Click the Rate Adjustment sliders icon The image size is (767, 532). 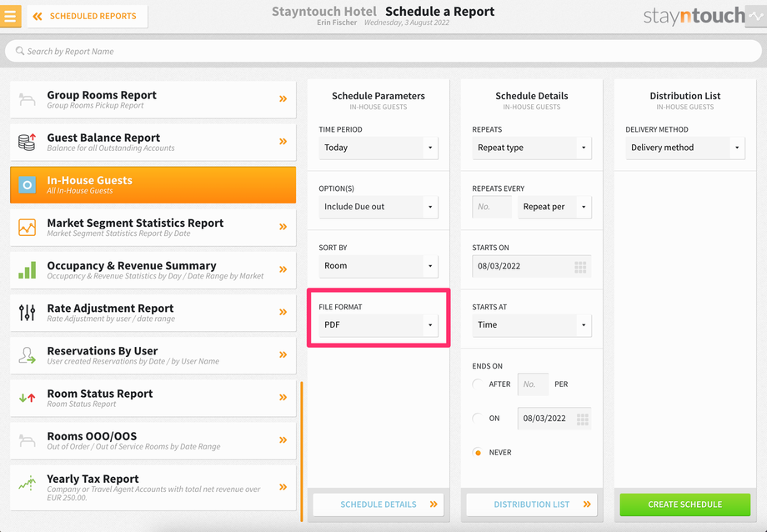click(x=28, y=313)
